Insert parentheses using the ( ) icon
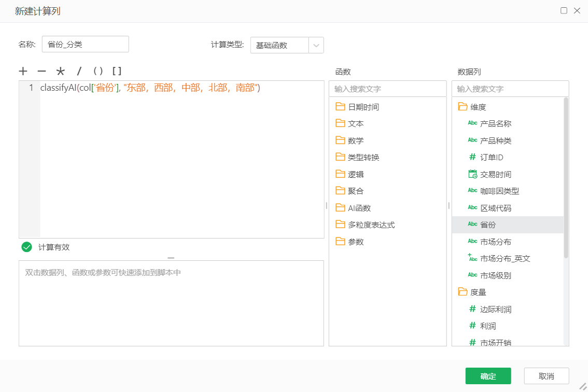This screenshot has height=392, width=588. [98, 71]
